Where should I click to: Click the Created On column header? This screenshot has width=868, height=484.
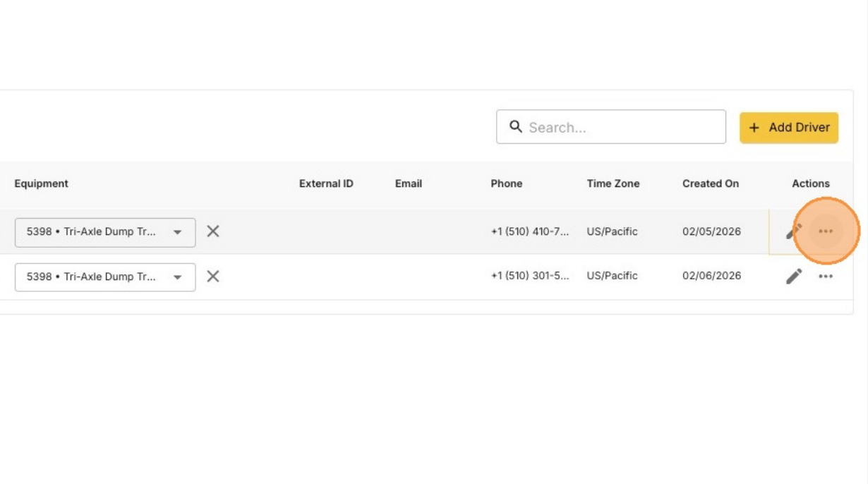coord(711,183)
